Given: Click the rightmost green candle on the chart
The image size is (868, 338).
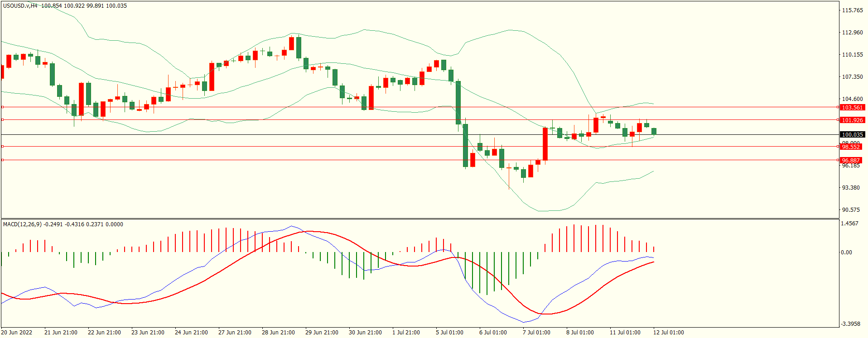Looking at the screenshot, I should pos(654,131).
